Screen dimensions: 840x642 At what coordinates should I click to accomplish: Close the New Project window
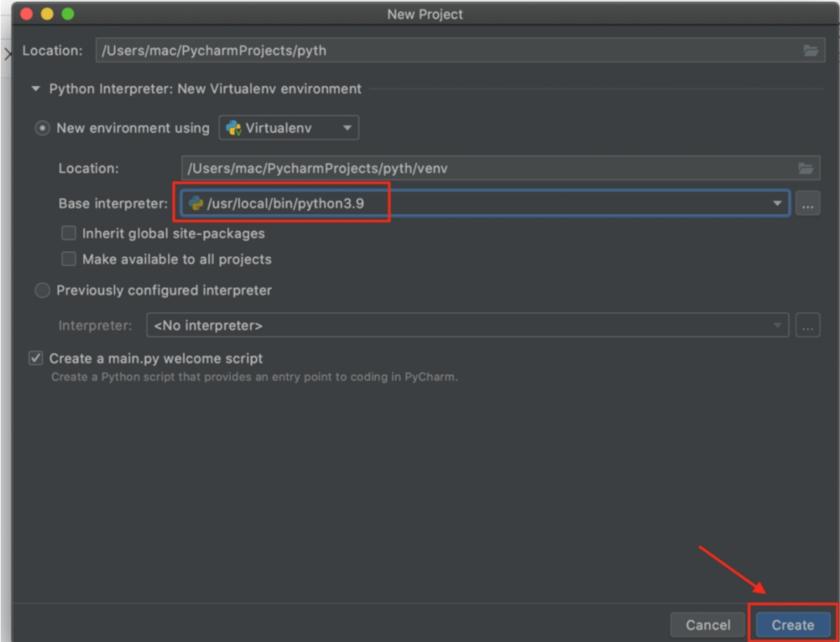(27, 14)
